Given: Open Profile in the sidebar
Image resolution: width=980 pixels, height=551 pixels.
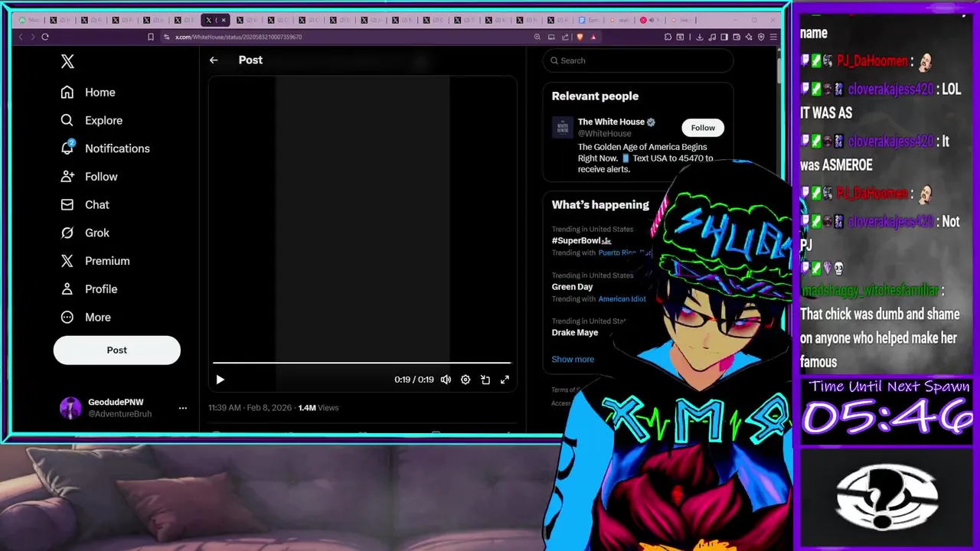Looking at the screenshot, I should click(x=89, y=289).
